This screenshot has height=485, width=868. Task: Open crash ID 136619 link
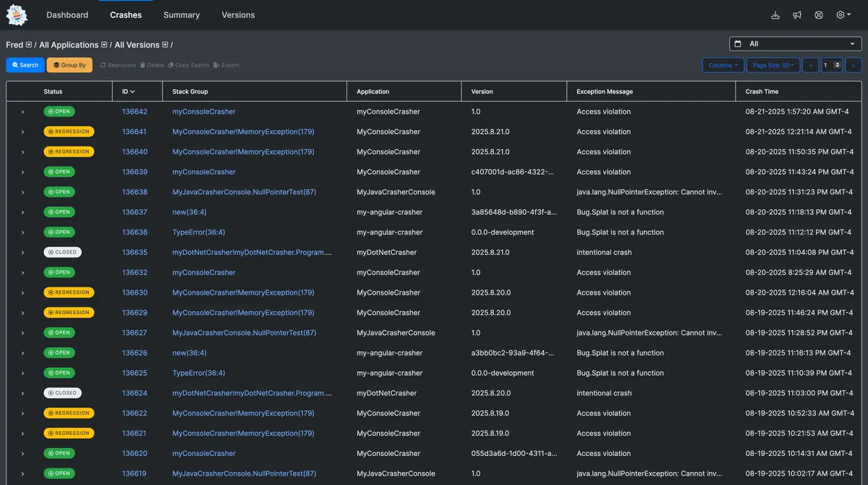pyautogui.click(x=135, y=473)
